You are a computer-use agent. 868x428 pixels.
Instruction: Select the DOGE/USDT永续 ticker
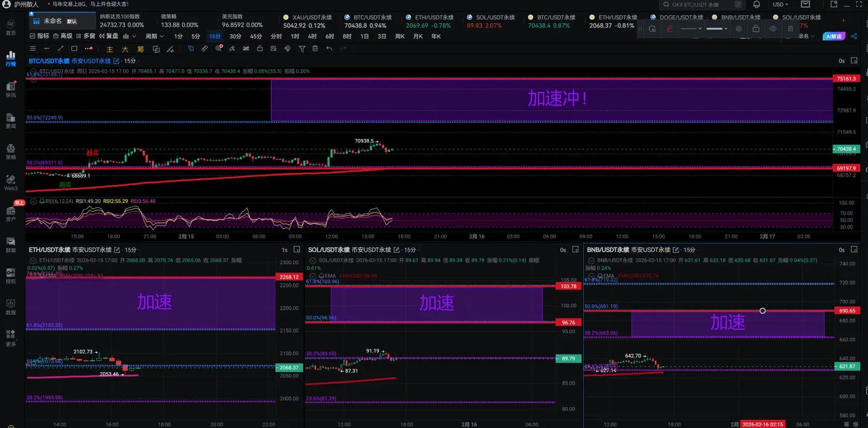pyautogui.click(x=677, y=17)
